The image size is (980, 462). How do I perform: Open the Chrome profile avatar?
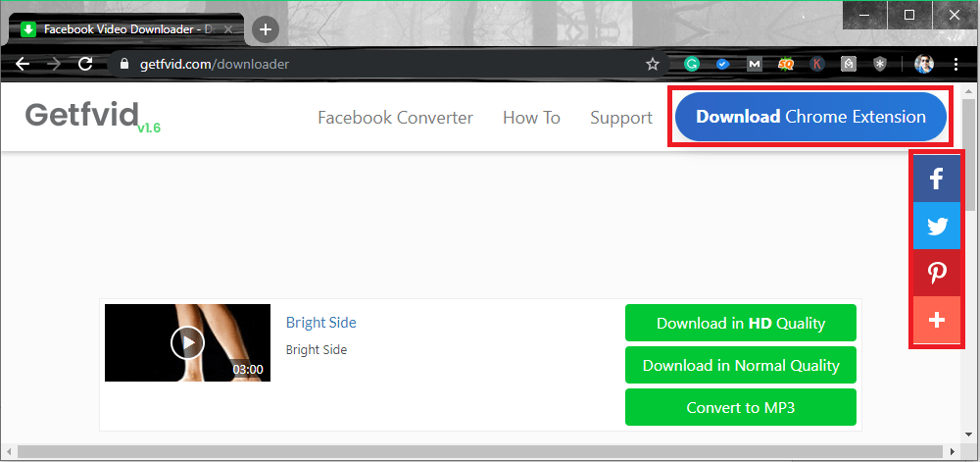924,64
